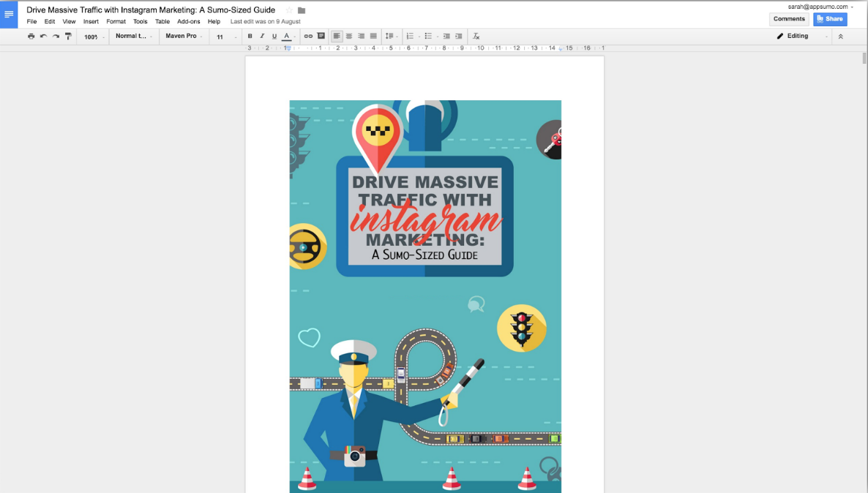Open the font size 11 dropdown

(226, 37)
